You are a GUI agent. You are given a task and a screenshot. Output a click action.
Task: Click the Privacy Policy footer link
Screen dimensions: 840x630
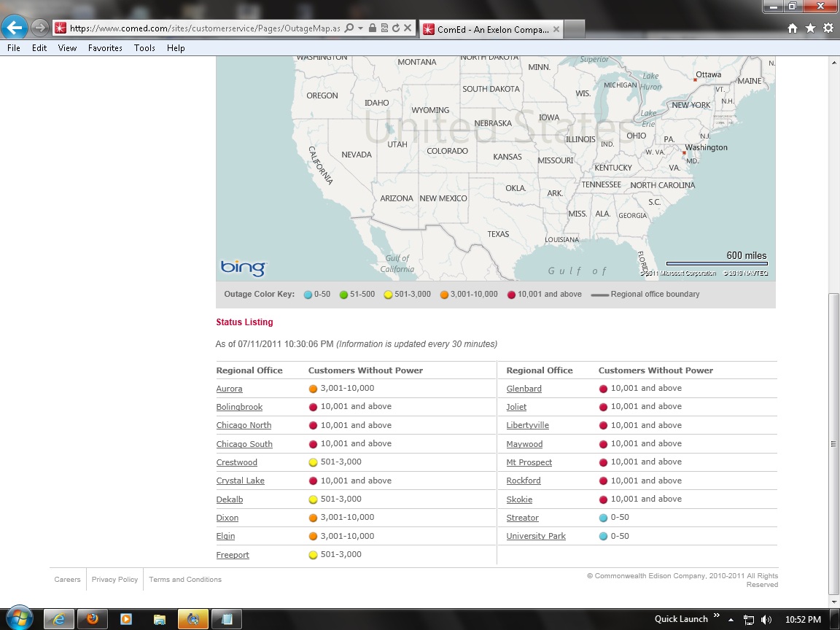click(x=114, y=580)
